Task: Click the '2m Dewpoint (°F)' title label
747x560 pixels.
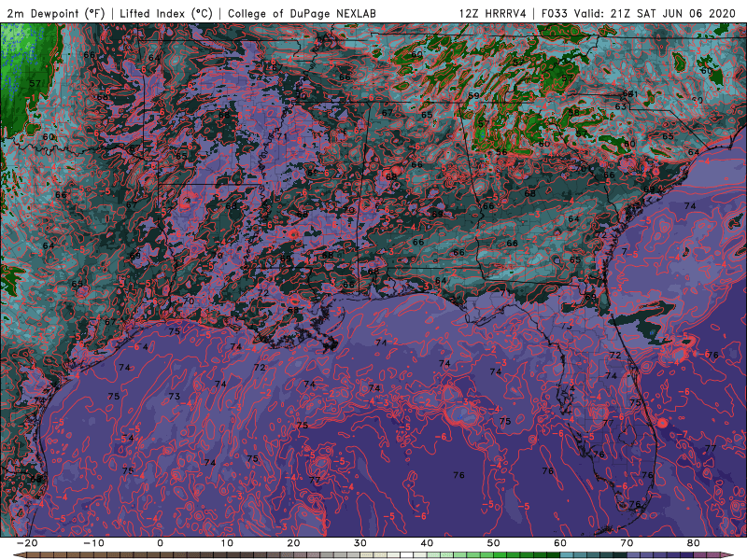Action: point(56,14)
